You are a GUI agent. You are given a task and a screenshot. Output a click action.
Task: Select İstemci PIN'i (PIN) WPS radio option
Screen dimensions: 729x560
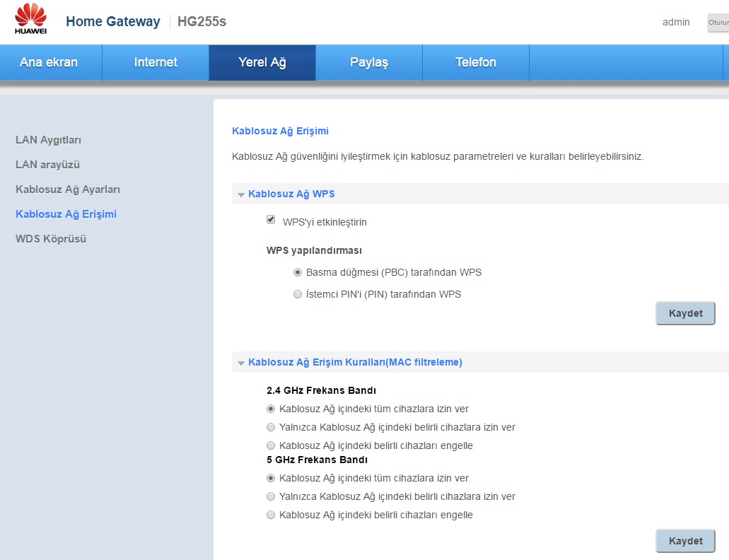click(x=298, y=294)
